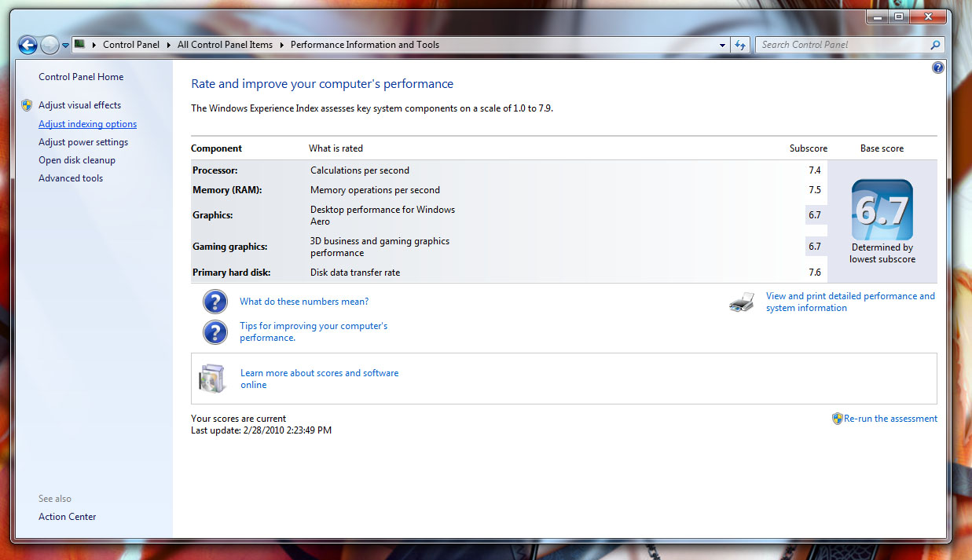
Task: Open Control Panel Home
Action: [x=81, y=77]
